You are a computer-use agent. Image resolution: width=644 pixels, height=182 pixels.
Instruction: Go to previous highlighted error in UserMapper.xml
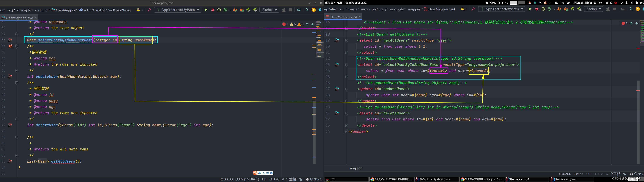click(631, 23)
